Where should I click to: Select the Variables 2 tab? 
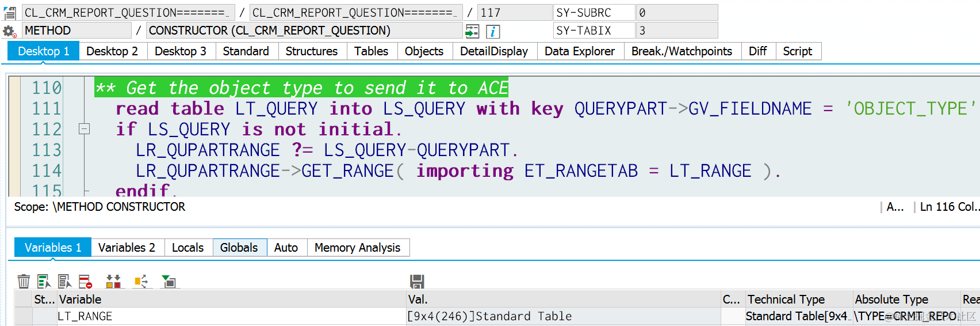click(x=127, y=248)
